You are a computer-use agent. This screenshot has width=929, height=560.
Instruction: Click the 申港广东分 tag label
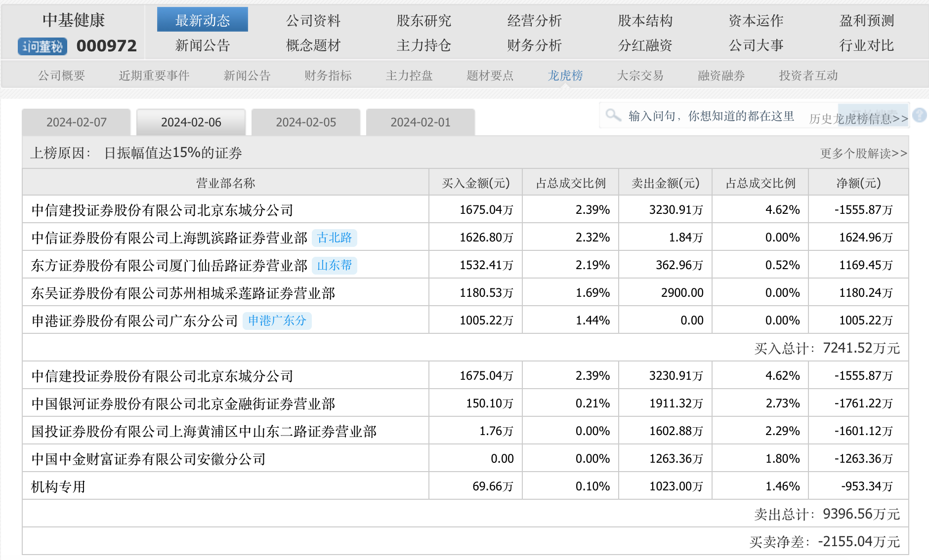(277, 321)
